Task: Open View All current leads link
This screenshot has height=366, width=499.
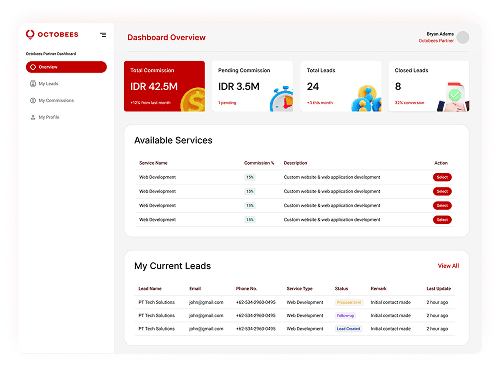Action: (448, 266)
